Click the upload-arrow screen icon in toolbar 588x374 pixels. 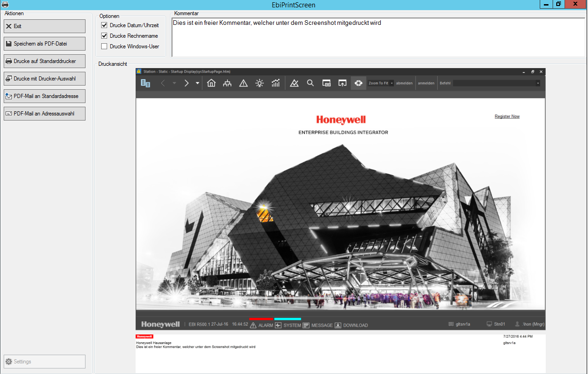pyautogui.click(x=342, y=83)
